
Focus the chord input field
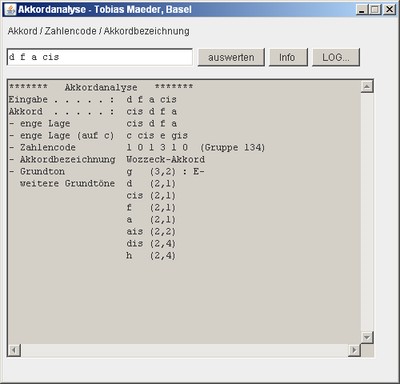(x=100, y=57)
